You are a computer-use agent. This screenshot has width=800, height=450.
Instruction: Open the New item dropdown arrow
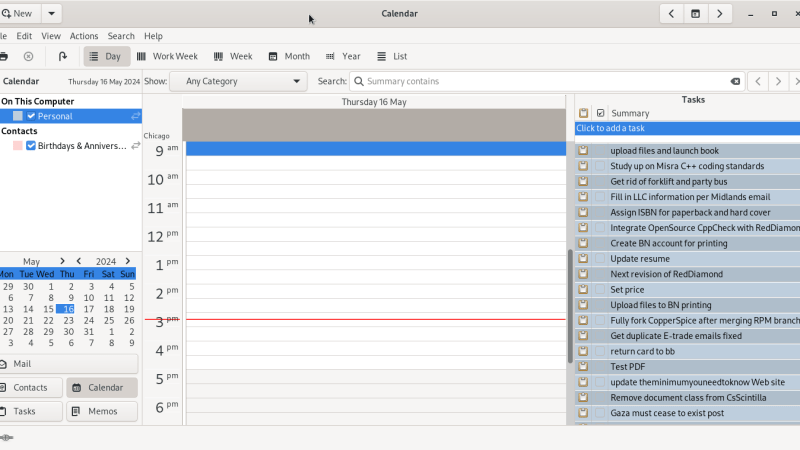tap(52, 14)
